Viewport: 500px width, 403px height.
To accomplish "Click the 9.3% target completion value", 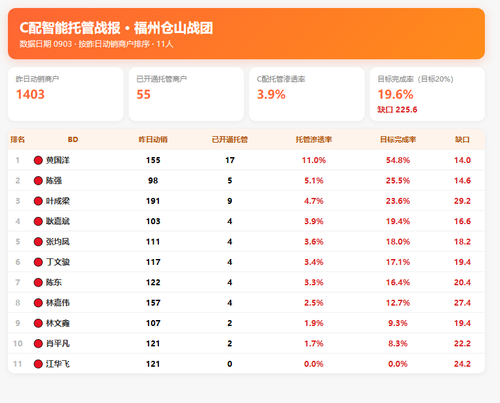I will click(x=398, y=323).
